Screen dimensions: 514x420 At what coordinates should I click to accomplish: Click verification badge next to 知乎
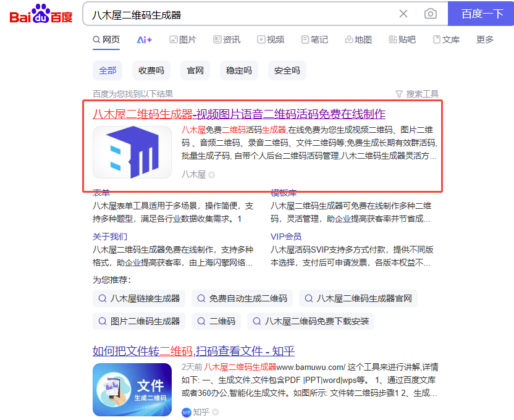pyautogui.click(x=216, y=413)
